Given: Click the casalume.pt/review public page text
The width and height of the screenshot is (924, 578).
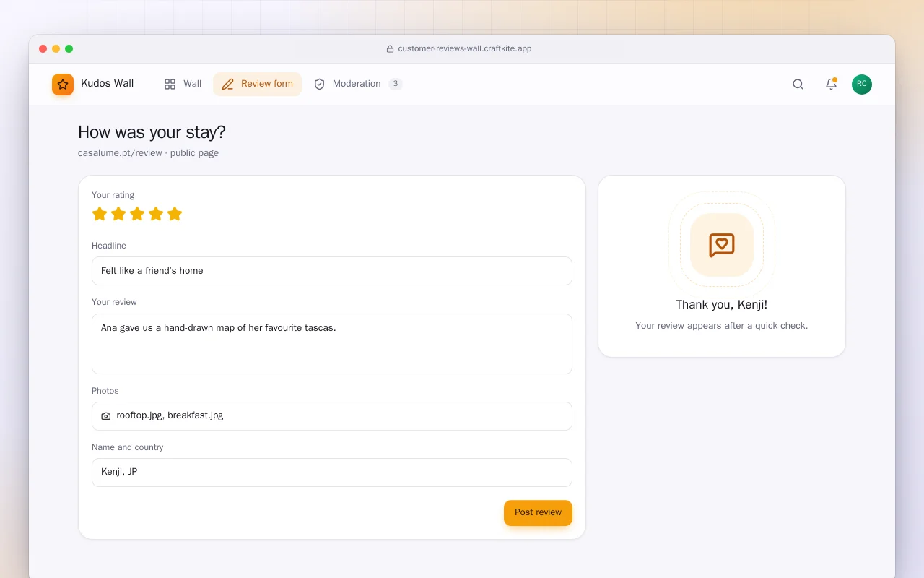Looking at the screenshot, I should pos(148,153).
